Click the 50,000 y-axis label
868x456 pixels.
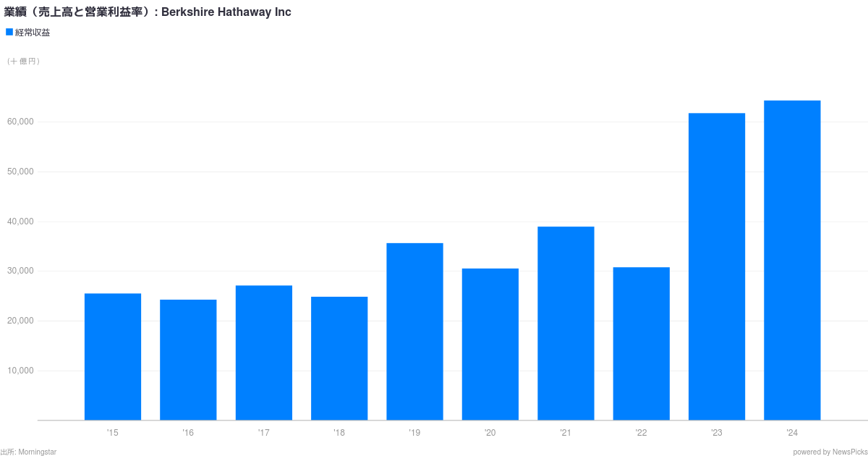[x=20, y=172]
